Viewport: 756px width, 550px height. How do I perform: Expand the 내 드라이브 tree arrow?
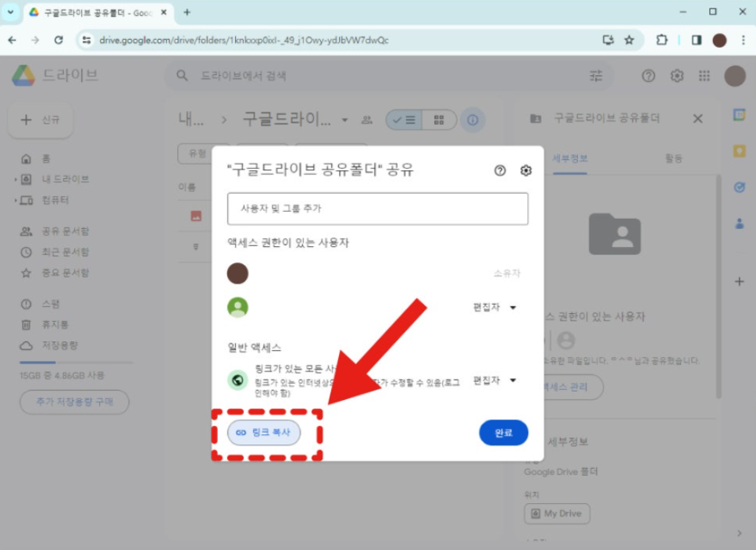click(x=16, y=180)
